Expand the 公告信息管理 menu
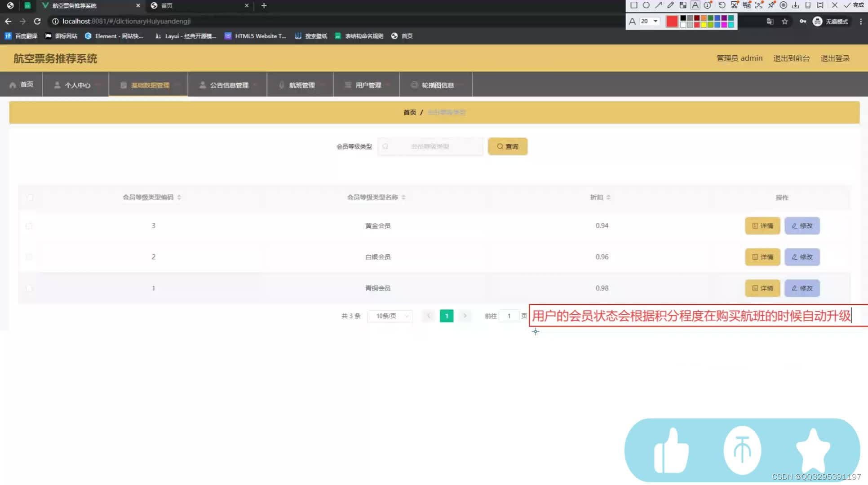The image size is (868, 485). click(227, 85)
